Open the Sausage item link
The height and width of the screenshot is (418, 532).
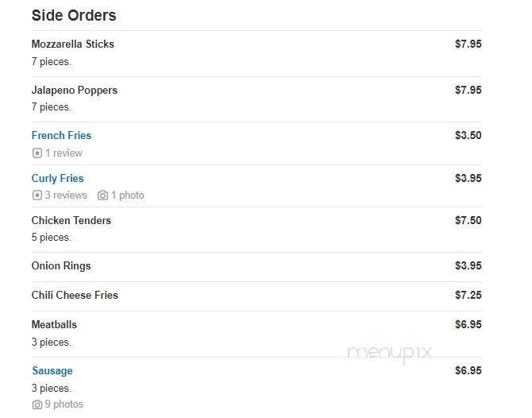click(52, 370)
